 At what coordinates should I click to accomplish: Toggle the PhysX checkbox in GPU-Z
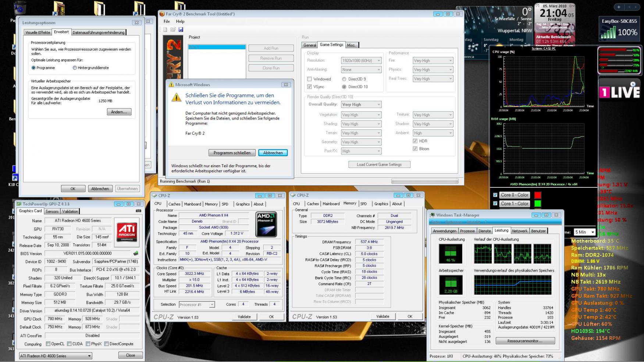(x=88, y=344)
